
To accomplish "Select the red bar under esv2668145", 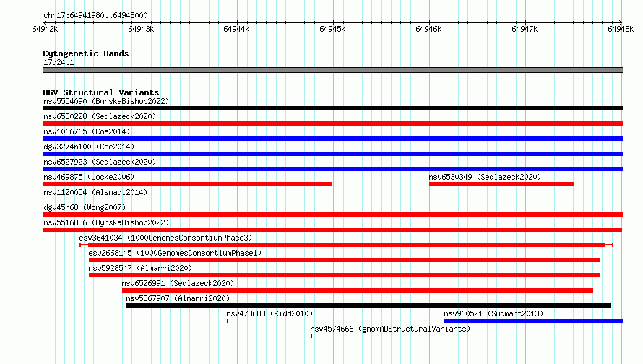I will coord(345,260).
